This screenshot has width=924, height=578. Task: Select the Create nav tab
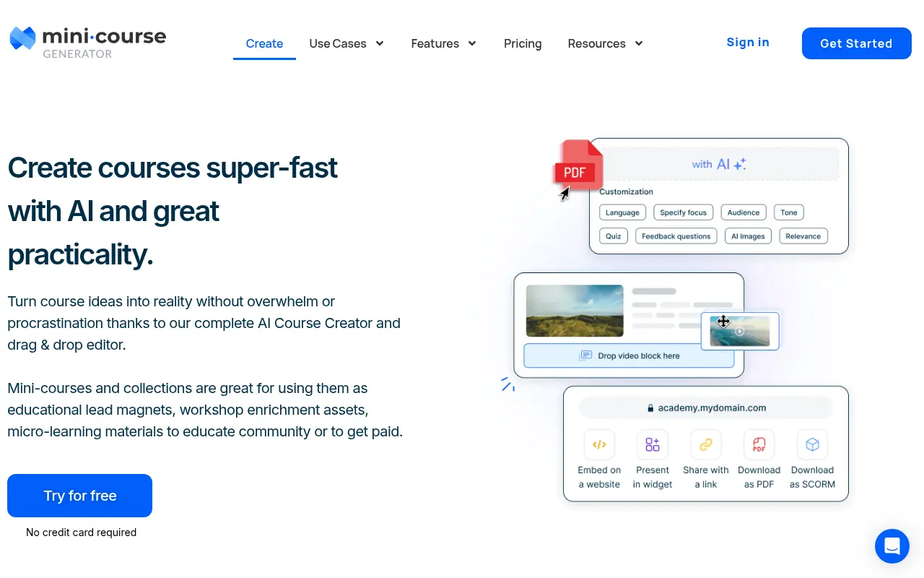point(264,43)
